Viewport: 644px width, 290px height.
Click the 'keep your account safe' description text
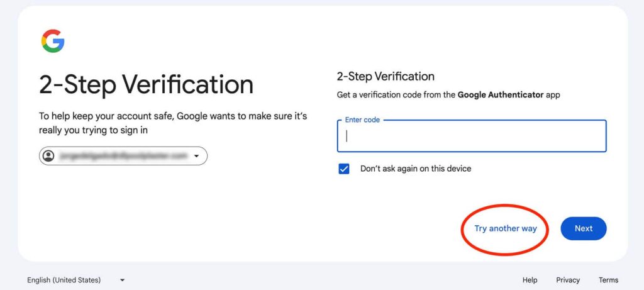coord(173,123)
